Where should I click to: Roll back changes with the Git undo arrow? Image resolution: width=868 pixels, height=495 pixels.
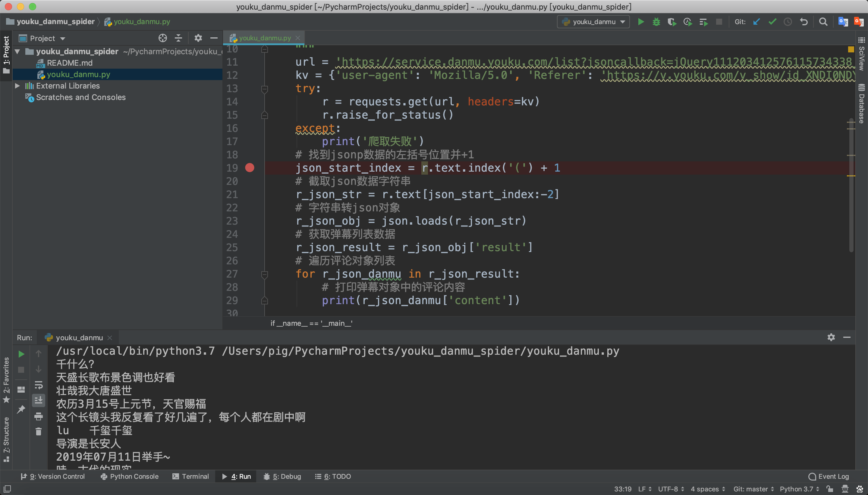[804, 22]
